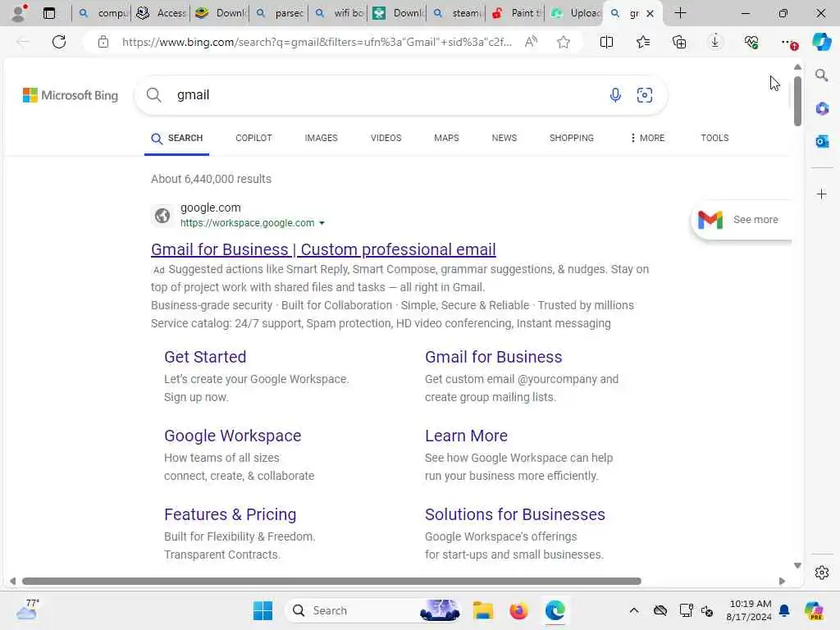Viewport: 840px width, 630px height.
Task: Open sidebar search icon
Action: pos(821,75)
